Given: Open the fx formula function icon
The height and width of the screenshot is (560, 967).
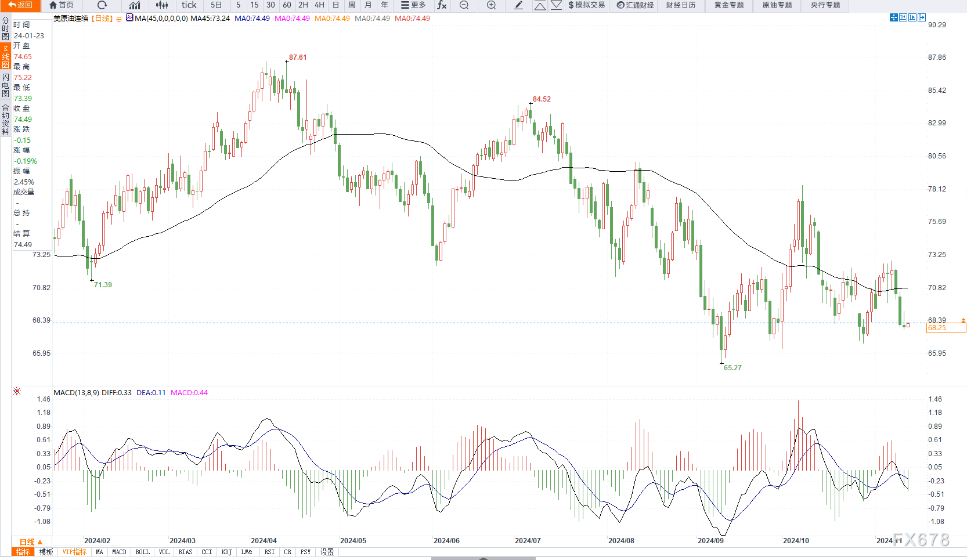Looking at the screenshot, I should (x=442, y=5).
